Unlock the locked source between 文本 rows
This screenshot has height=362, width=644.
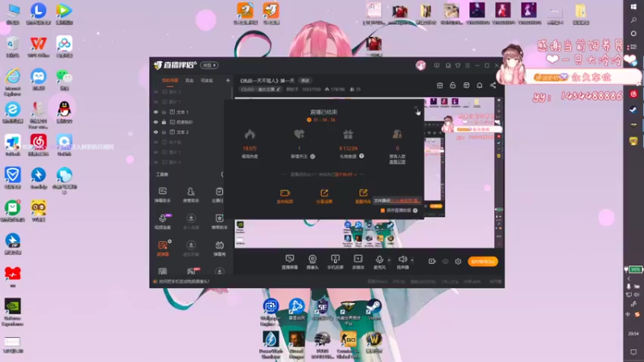coord(164,122)
